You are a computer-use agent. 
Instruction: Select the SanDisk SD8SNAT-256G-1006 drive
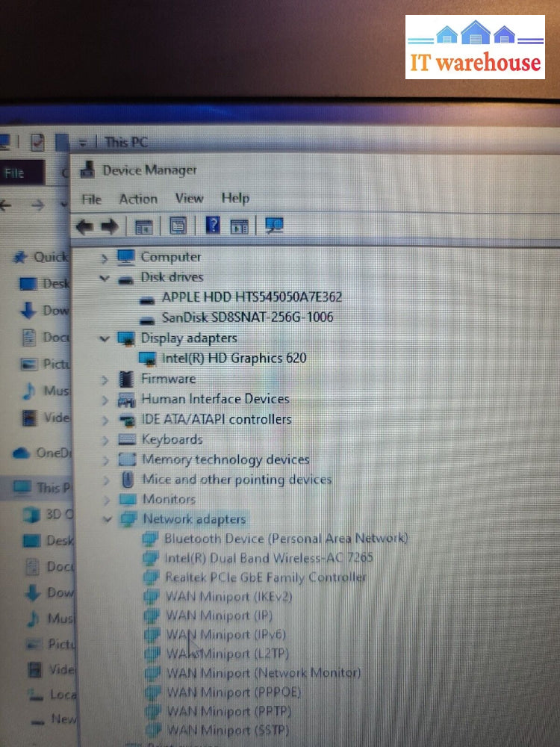(247, 317)
